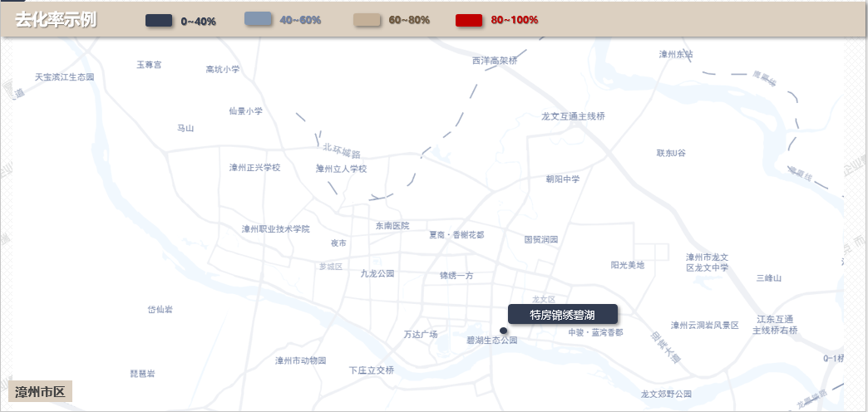Viewport: 868px width, 412px height.
Task: Click 碧湖生态公园 on the map
Action: point(491,341)
